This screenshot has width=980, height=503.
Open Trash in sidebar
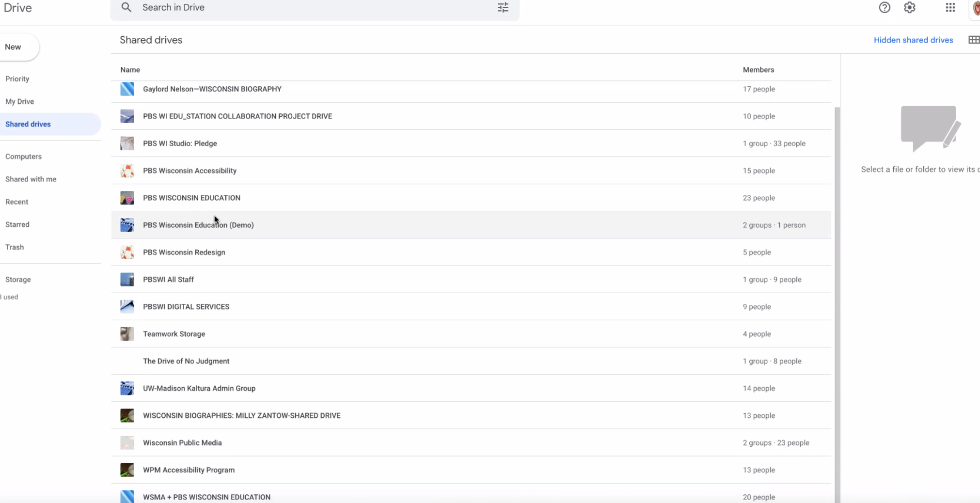[15, 247]
